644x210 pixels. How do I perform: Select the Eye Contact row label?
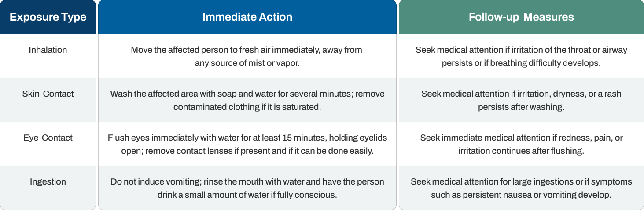48,138
